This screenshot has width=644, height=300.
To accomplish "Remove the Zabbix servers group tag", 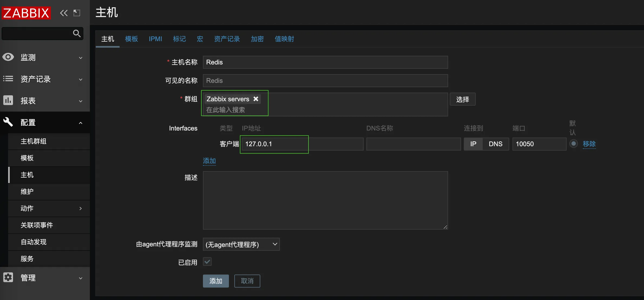I will click(255, 99).
